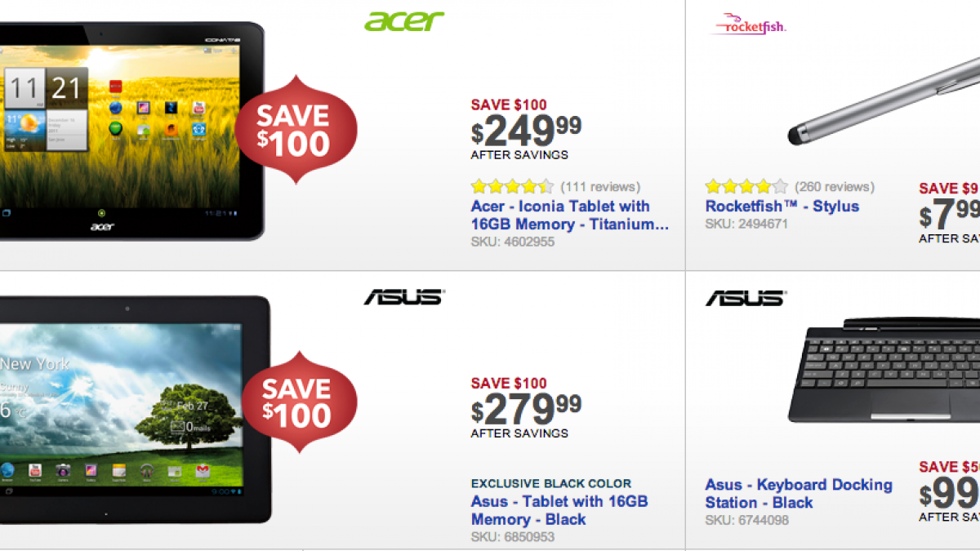Viewport: 980px width, 551px height.
Task: Click the ASUS logo above the tablet listing
Action: tap(403, 297)
